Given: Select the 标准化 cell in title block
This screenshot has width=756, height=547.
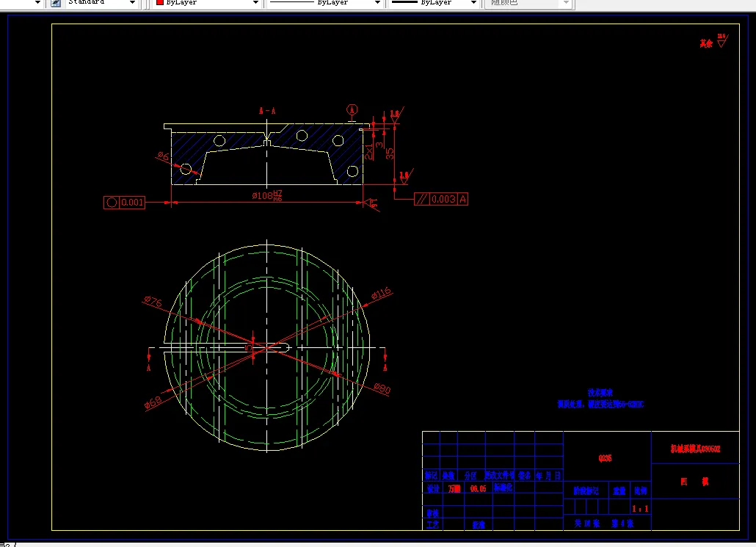Looking at the screenshot, I should point(504,488).
